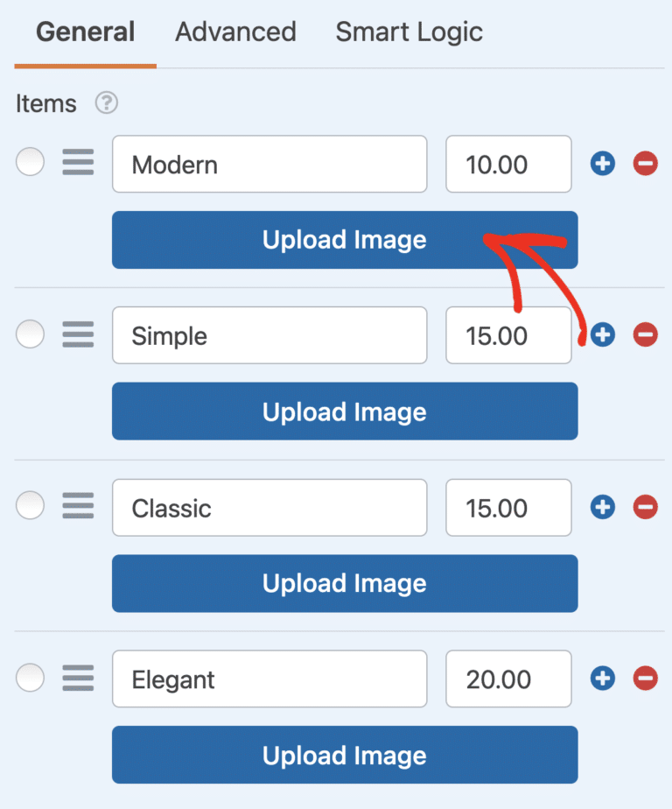This screenshot has width=672, height=809.
Task: Click Upload Image under Elegant
Action: (344, 755)
